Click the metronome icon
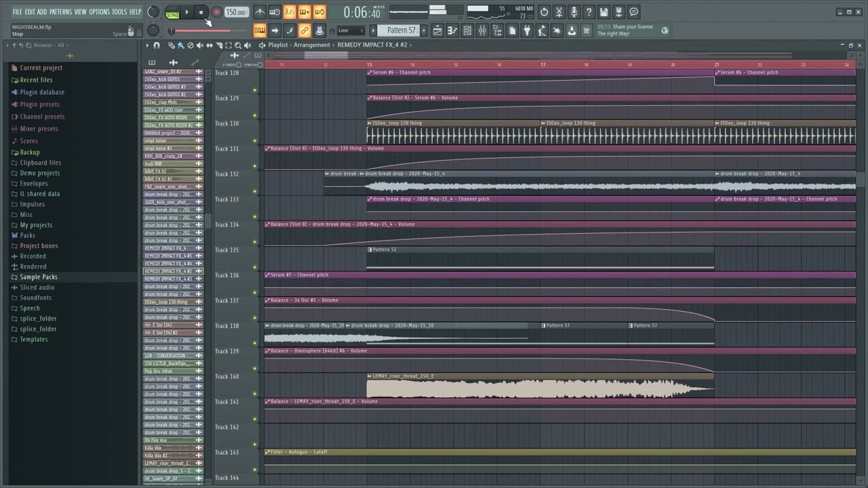This screenshot has width=868, height=488. point(260,12)
